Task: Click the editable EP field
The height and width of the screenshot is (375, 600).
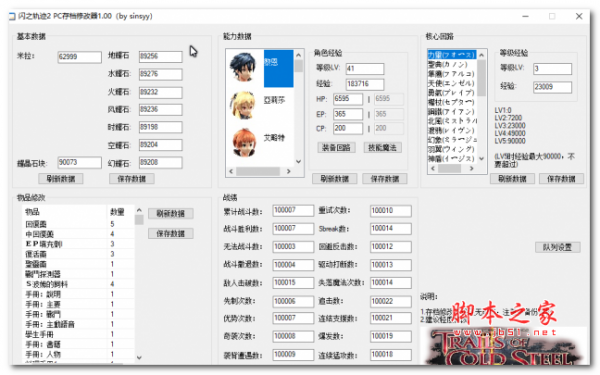Action: coord(348,114)
